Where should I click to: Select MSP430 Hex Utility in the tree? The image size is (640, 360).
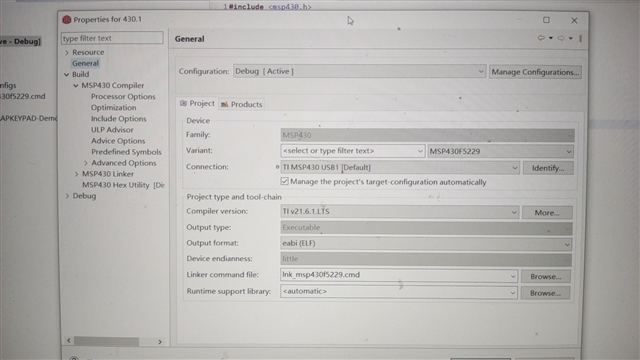(x=123, y=185)
